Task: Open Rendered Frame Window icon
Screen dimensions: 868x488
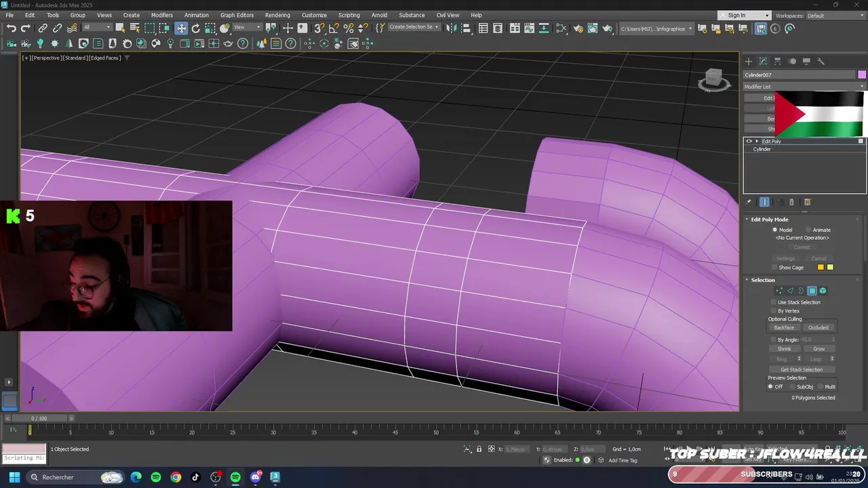Action: pyautogui.click(x=593, y=28)
